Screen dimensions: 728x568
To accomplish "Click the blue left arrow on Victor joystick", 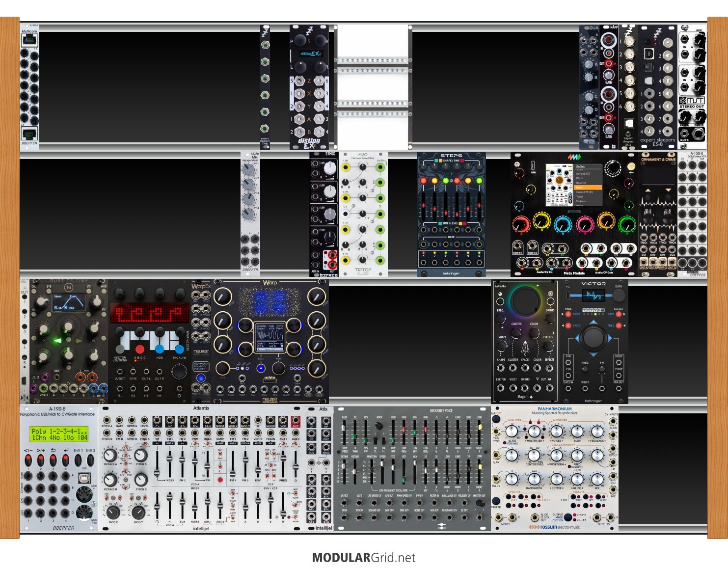I will [x=578, y=338].
